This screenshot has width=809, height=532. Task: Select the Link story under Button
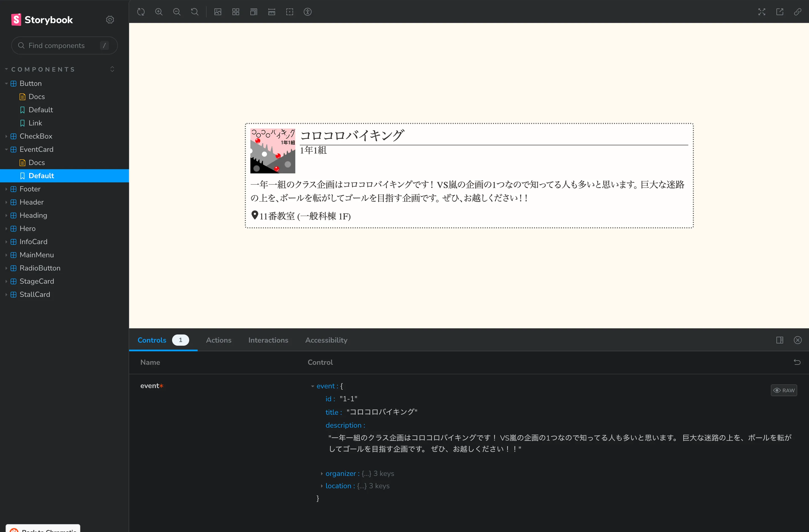(35, 123)
